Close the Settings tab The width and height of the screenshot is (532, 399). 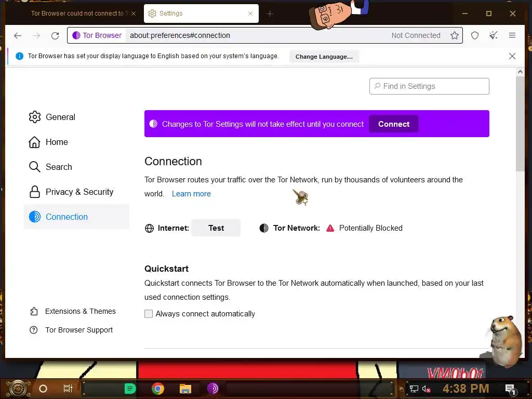click(x=250, y=14)
